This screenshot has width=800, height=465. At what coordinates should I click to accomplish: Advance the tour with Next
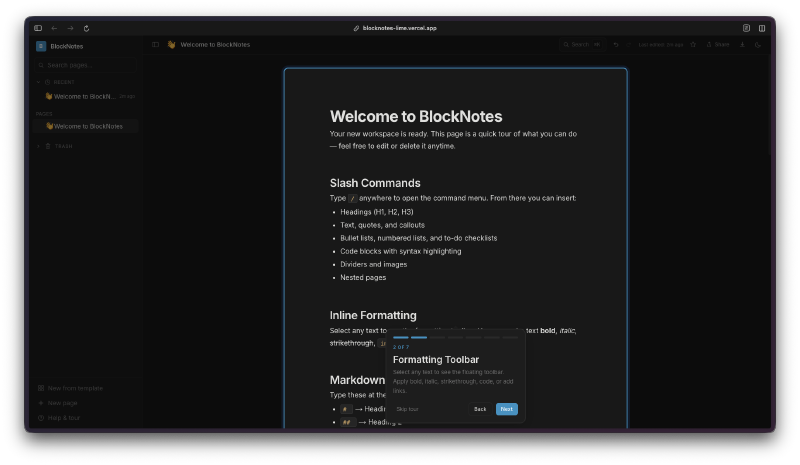507,409
